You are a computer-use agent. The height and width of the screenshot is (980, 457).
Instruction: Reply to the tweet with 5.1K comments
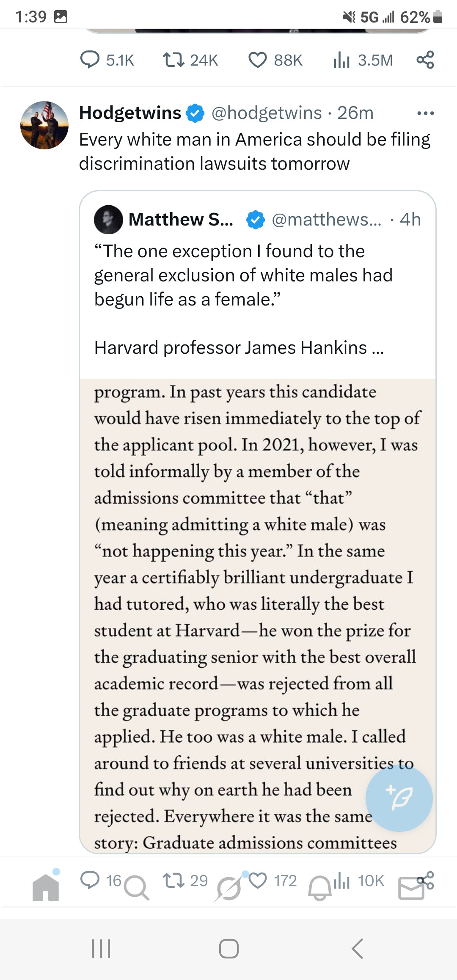[90, 60]
